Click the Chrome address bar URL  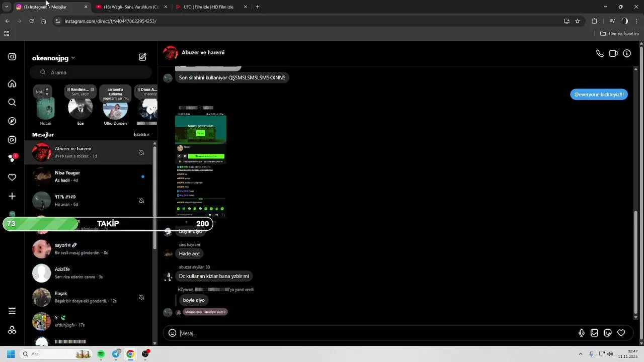point(111,21)
